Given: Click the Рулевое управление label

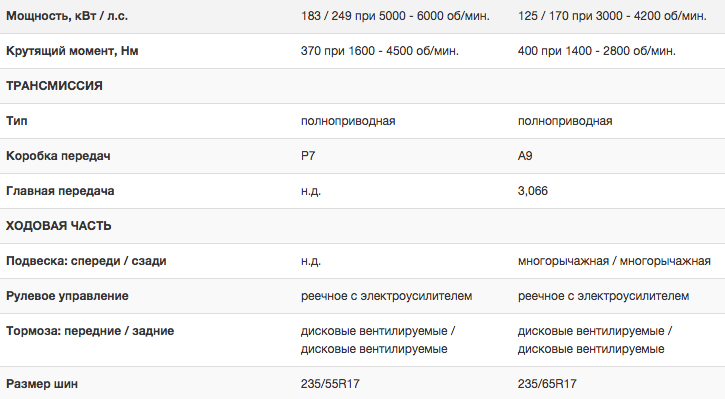Looking at the screenshot, I should pyautogui.click(x=67, y=296).
